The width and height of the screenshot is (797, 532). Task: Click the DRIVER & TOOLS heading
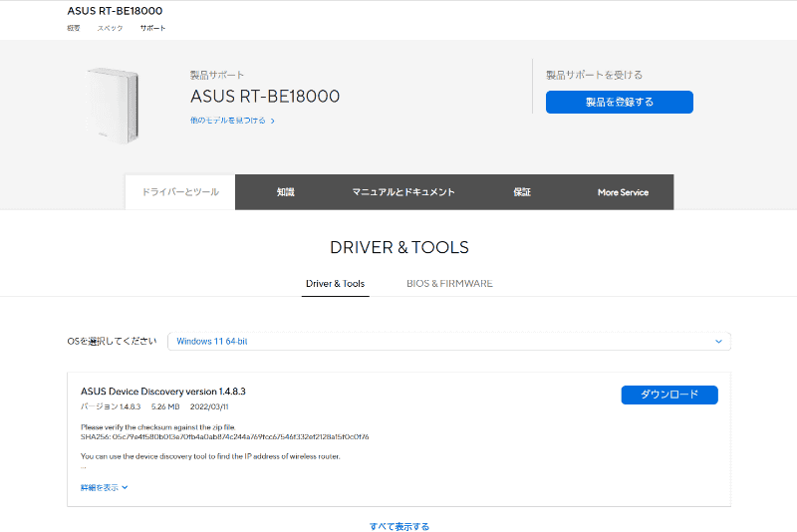click(399, 247)
